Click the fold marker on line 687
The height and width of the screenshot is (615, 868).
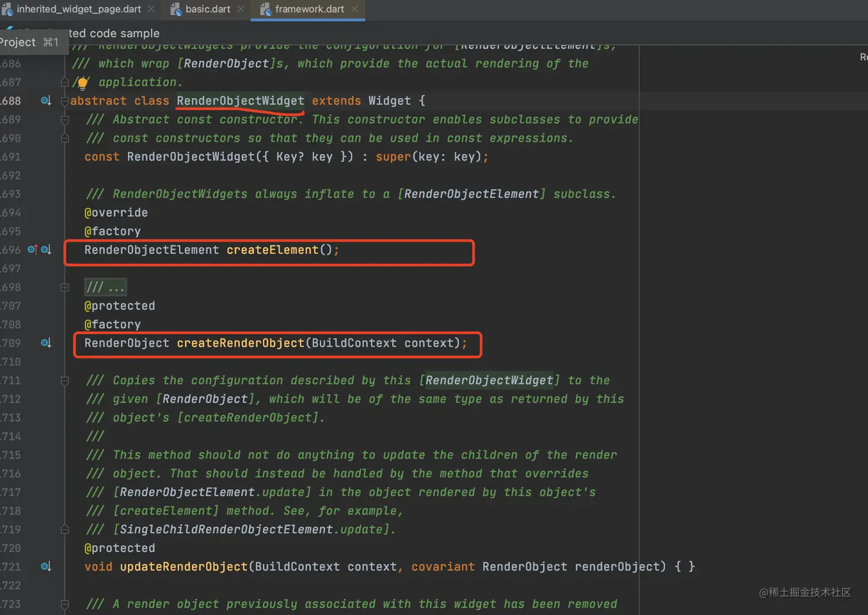(x=65, y=83)
